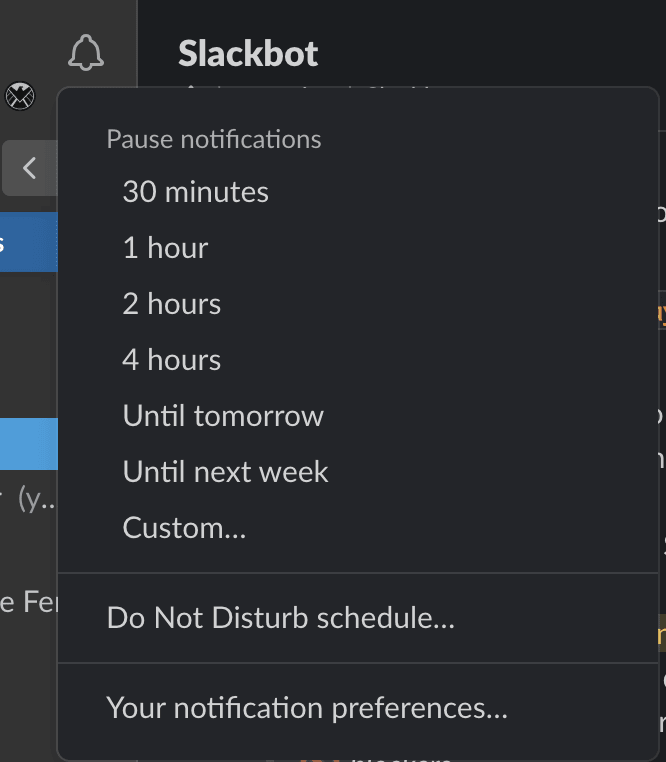Click the Slackbot conversation title

pyautogui.click(x=248, y=53)
